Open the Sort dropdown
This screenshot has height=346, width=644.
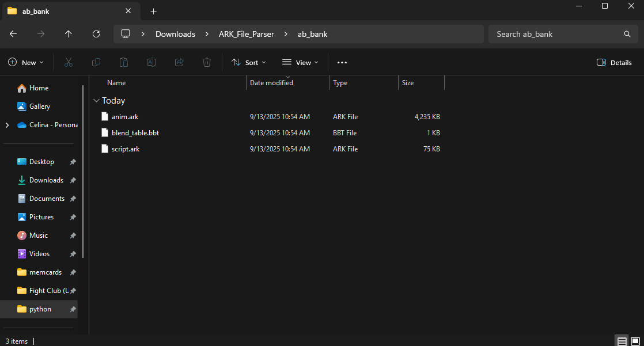tap(248, 62)
